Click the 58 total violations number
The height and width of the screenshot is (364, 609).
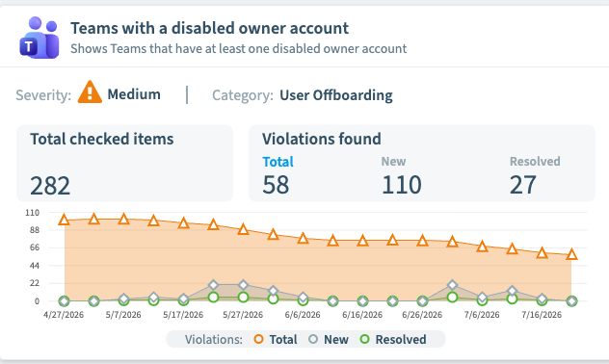pyautogui.click(x=276, y=185)
